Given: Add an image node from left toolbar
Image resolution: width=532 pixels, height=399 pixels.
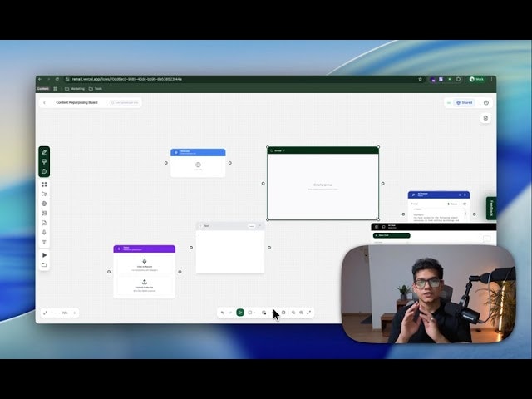Looking at the screenshot, I should pos(44,213).
